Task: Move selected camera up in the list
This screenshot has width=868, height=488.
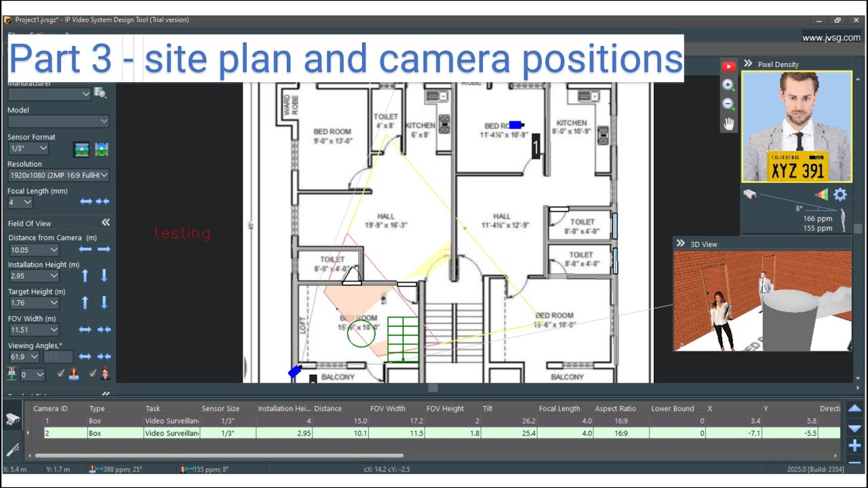Action: [854, 409]
